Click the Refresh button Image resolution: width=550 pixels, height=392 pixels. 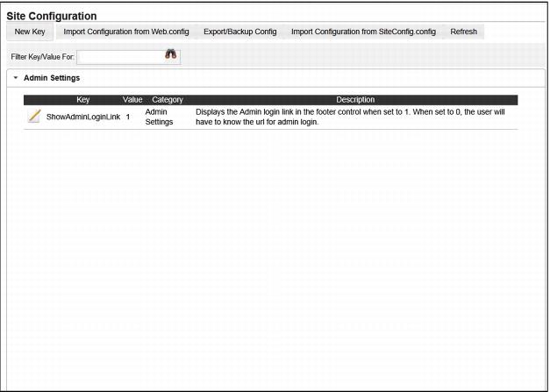pos(463,32)
